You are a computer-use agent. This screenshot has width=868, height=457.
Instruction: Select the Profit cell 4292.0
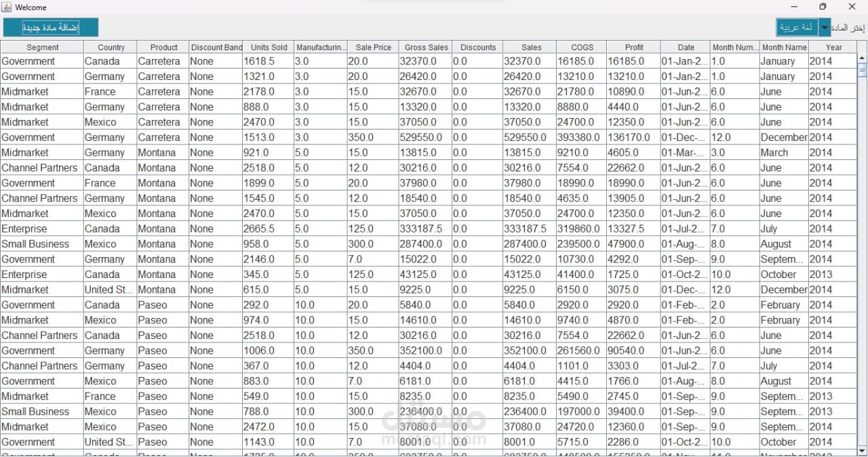pyautogui.click(x=633, y=259)
